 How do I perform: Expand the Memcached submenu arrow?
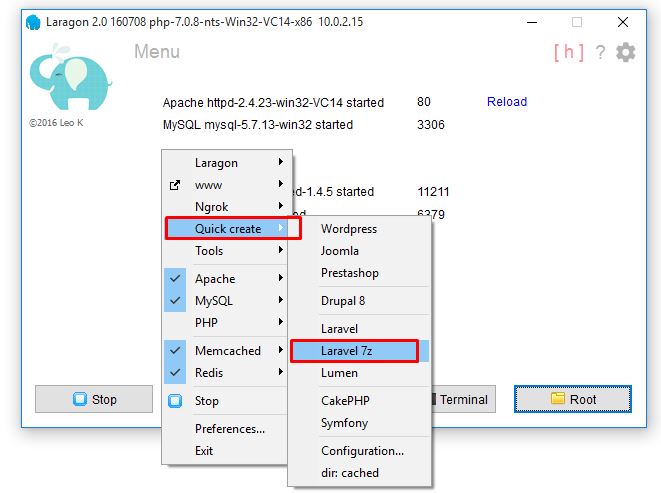(281, 350)
